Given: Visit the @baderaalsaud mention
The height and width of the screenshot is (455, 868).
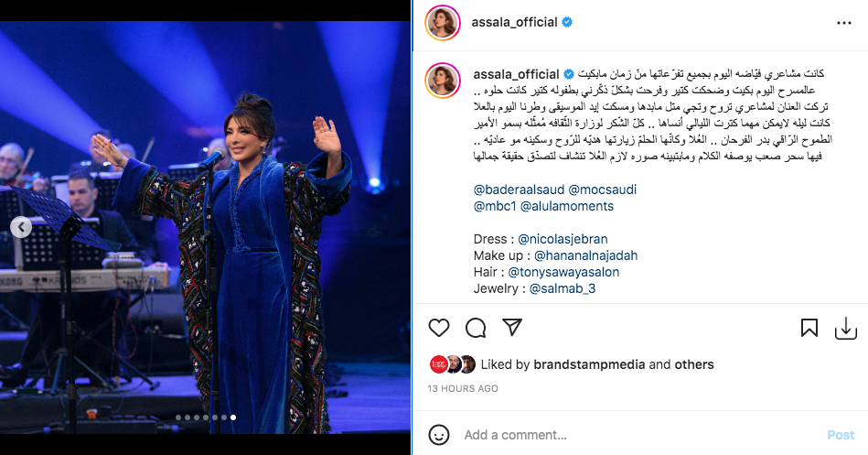Looking at the screenshot, I should tap(519, 190).
